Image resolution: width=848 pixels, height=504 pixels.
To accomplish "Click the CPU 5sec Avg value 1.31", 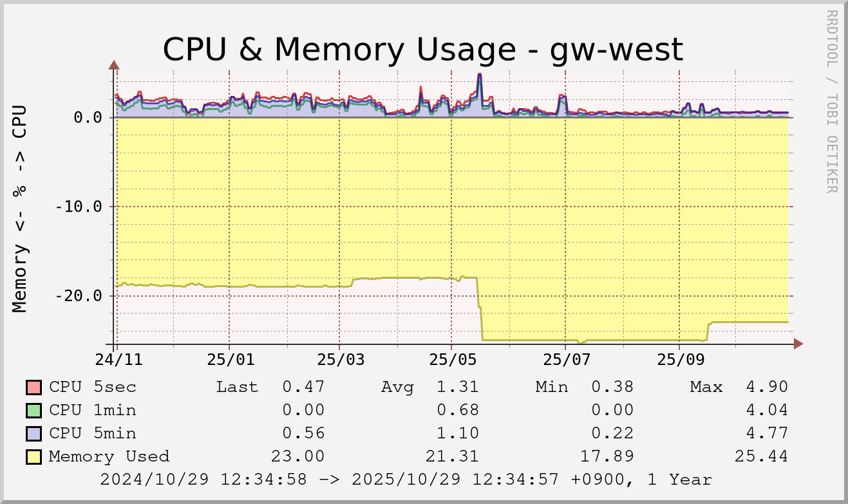I will click(x=457, y=387).
